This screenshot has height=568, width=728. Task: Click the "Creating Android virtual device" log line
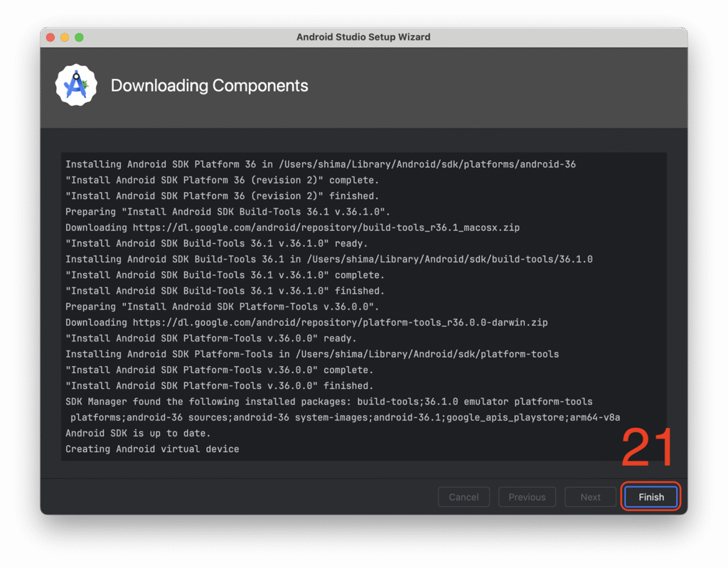point(152,449)
